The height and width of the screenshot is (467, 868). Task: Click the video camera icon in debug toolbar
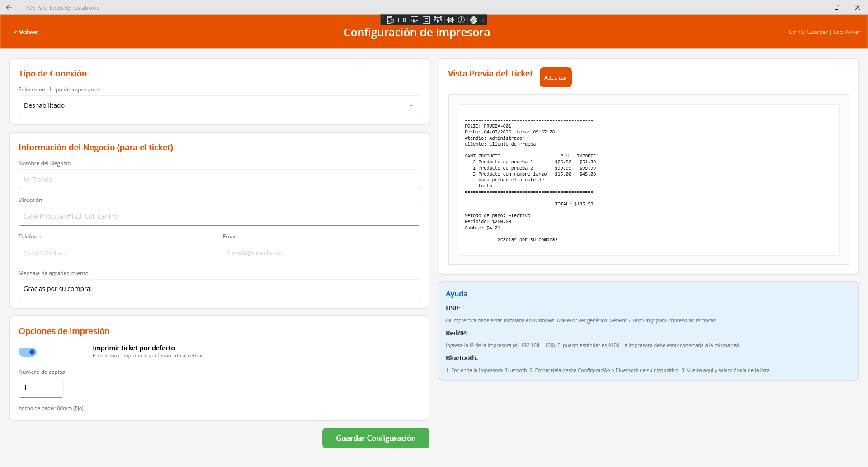402,20
